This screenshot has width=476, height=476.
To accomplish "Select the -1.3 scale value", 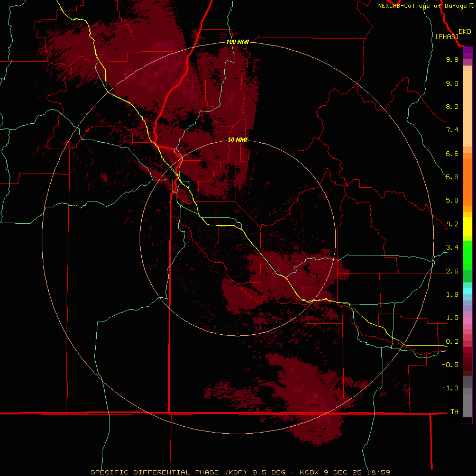I will (x=450, y=388).
